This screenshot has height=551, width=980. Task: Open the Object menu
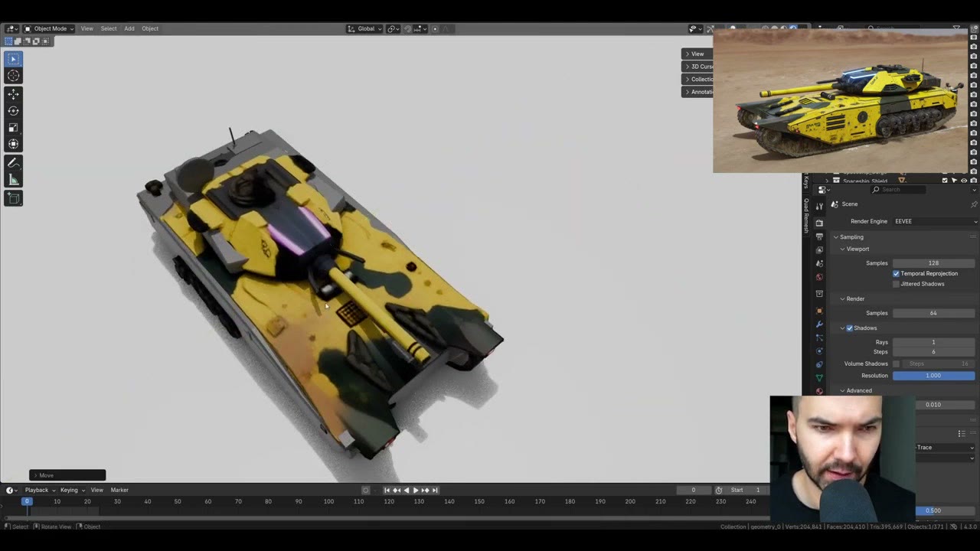[x=150, y=29]
